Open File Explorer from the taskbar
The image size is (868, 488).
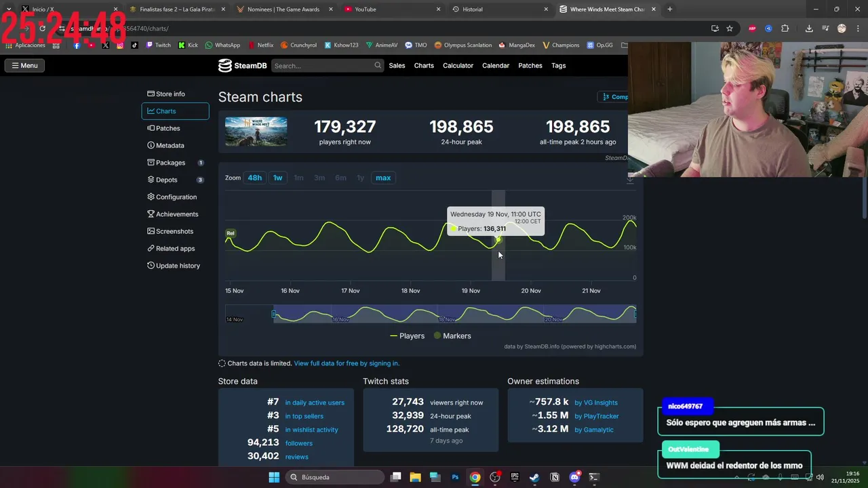click(x=415, y=477)
